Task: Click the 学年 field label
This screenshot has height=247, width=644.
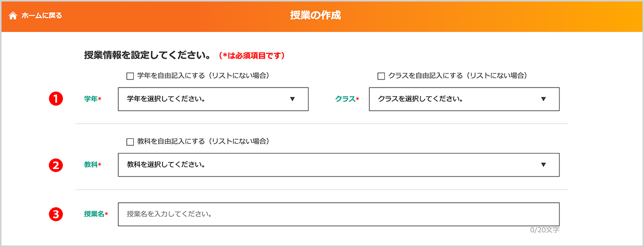Action: click(91, 99)
